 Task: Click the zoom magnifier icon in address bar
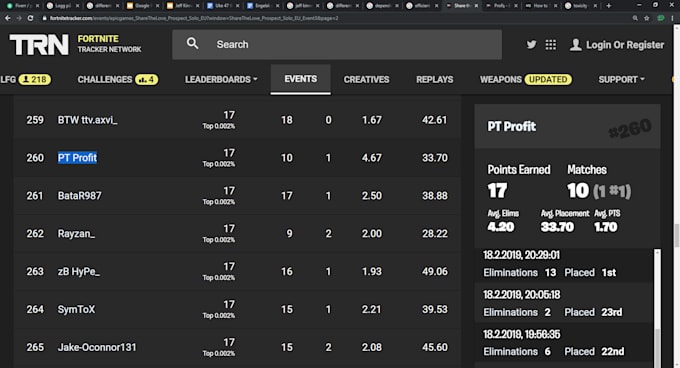coord(635,18)
